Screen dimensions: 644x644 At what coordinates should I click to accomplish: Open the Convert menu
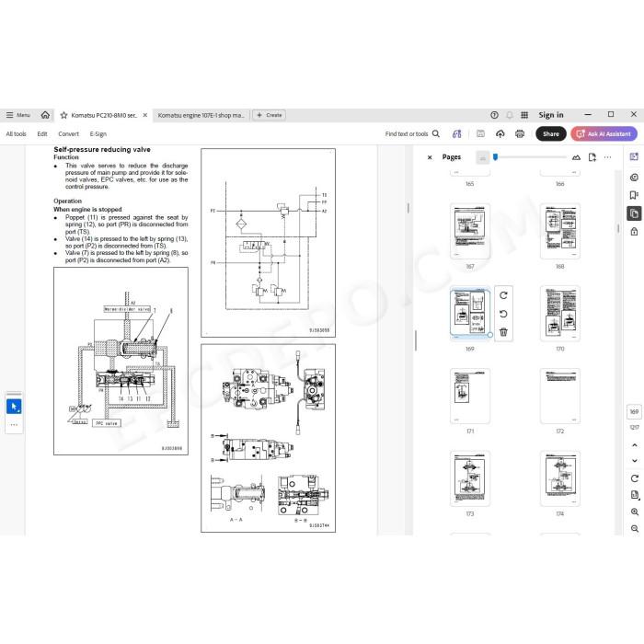pyautogui.click(x=68, y=134)
